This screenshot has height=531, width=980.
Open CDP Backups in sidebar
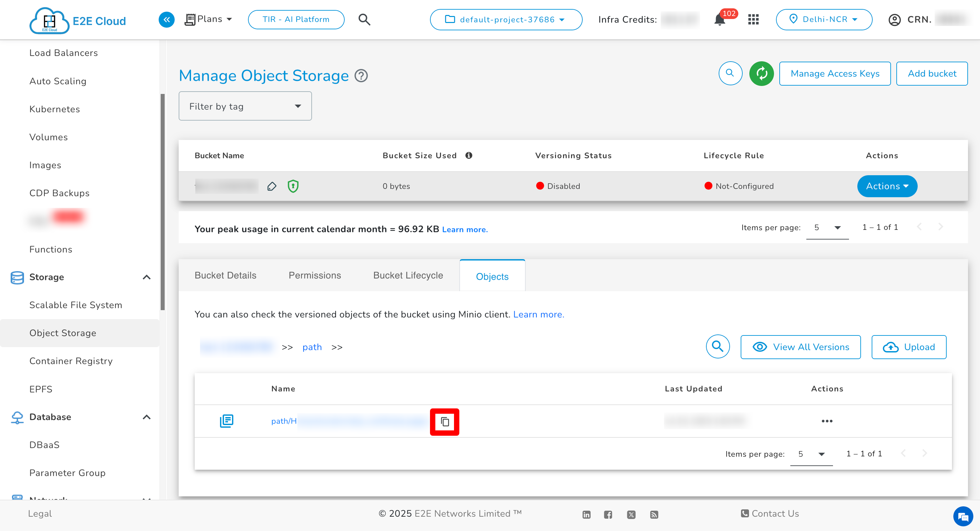pos(59,193)
